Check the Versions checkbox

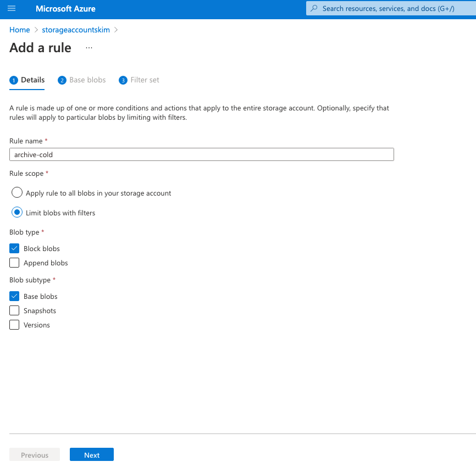14,325
